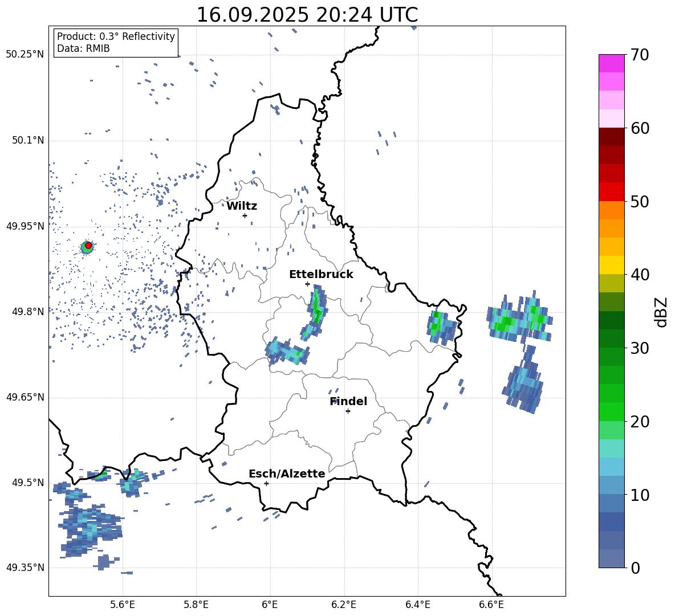Click the Data: RMIB text
The width and height of the screenshot is (675, 616).
pos(83,48)
